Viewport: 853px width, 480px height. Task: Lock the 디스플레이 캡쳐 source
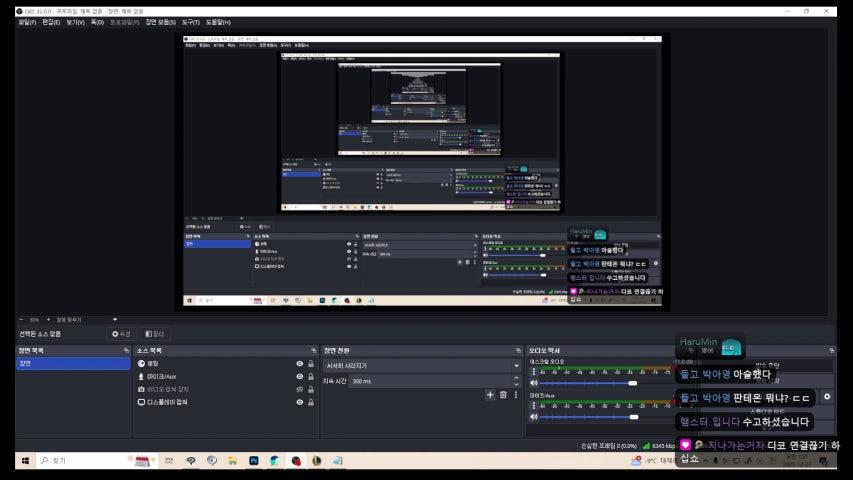point(311,402)
